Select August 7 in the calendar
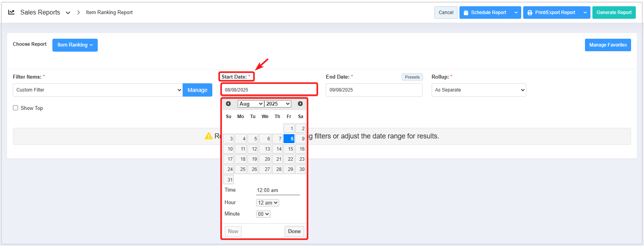This screenshot has width=644, height=246. 277,138
